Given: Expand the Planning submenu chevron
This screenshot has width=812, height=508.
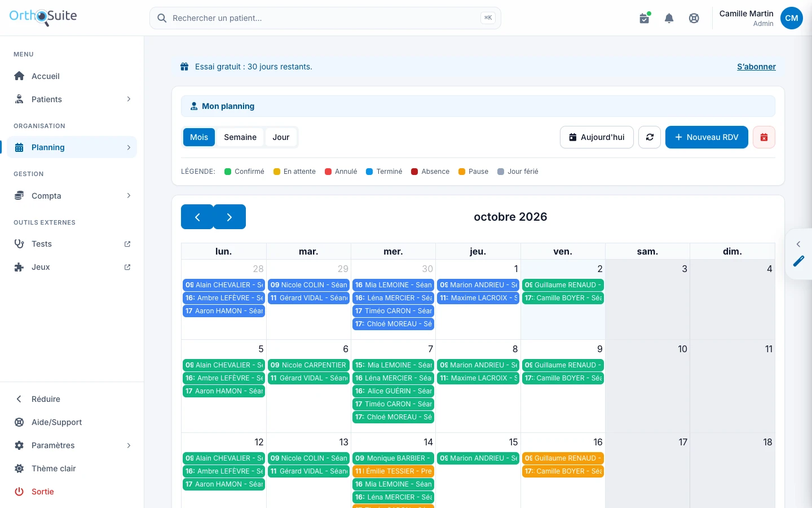Looking at the screenshot, I should point(129,147).
